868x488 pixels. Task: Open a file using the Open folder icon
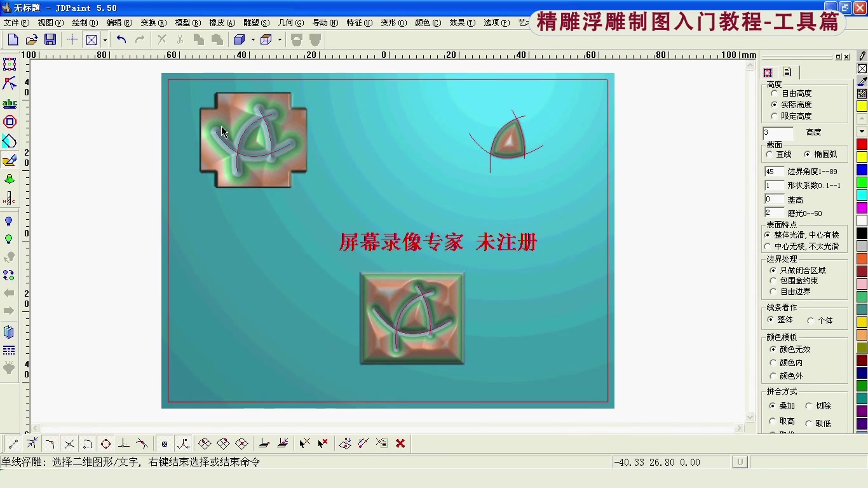(x=31, y=39)
